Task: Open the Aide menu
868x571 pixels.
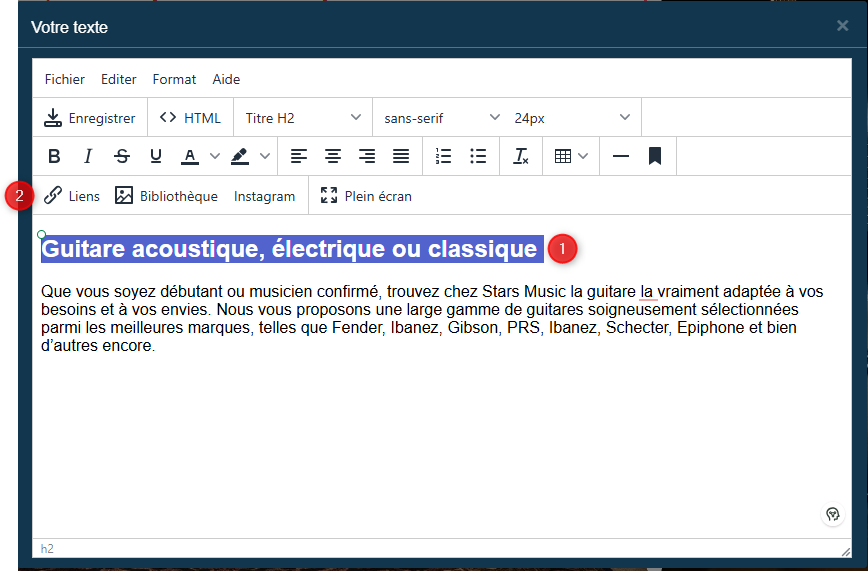Action: click(226, 79)
